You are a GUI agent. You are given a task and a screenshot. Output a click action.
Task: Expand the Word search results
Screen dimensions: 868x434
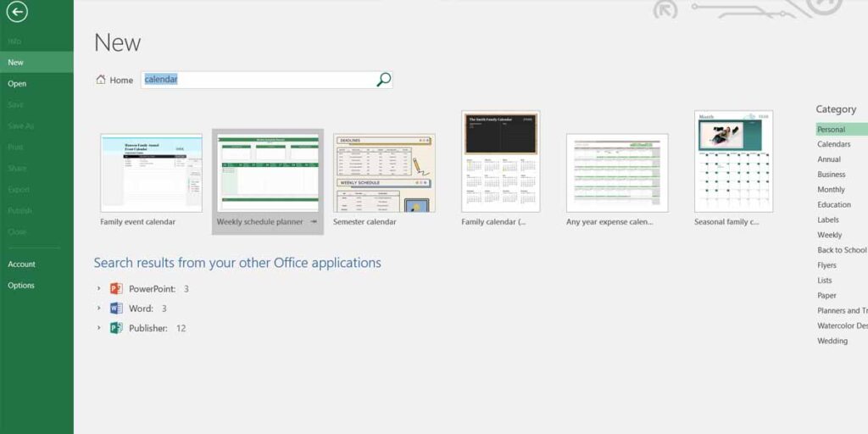point(98,309)
